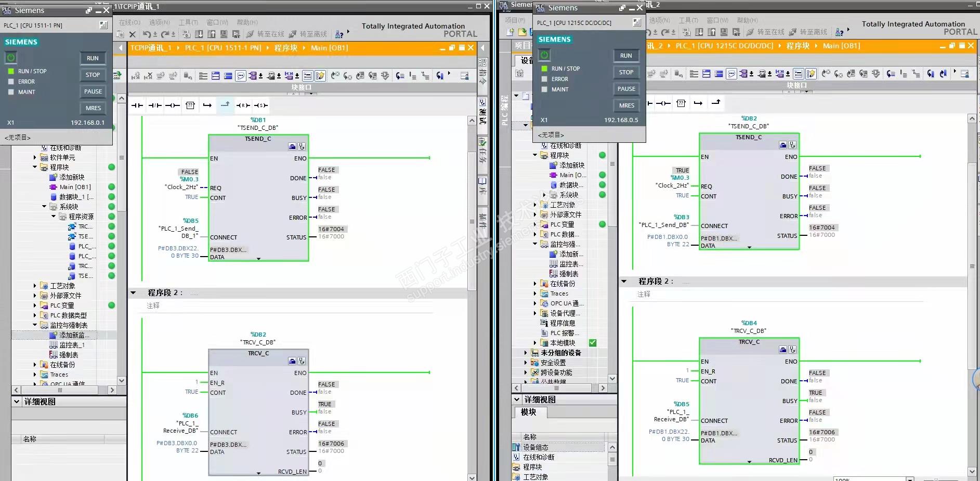Toggle the power button on the CPU 1215C PLCSIM panel
980x481 pixels.
[544, 55]
